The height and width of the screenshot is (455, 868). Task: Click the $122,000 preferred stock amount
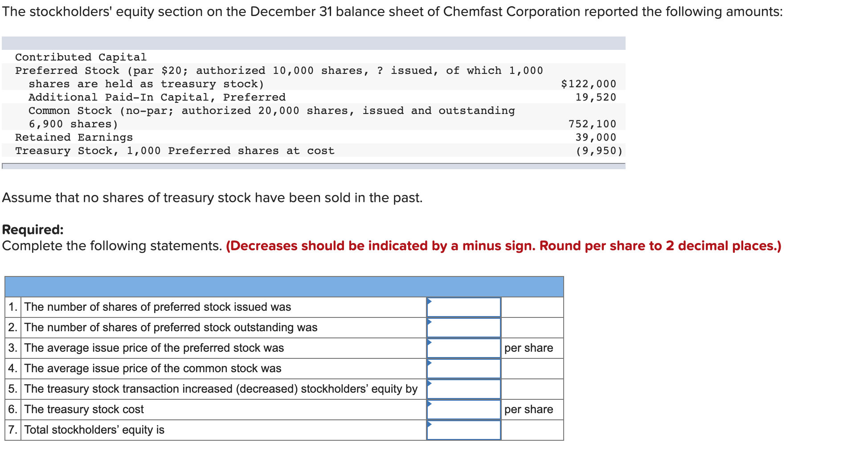click(589, 84)
